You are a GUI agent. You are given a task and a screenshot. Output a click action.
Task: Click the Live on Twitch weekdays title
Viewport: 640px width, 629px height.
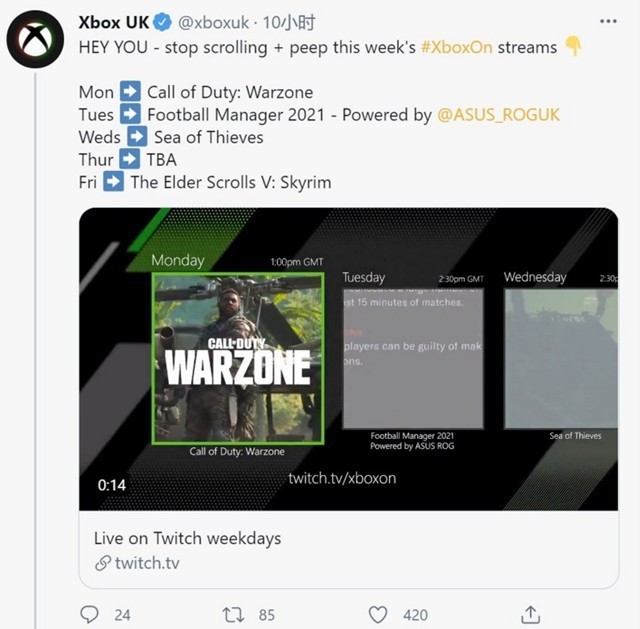click(x=187, y=538)
